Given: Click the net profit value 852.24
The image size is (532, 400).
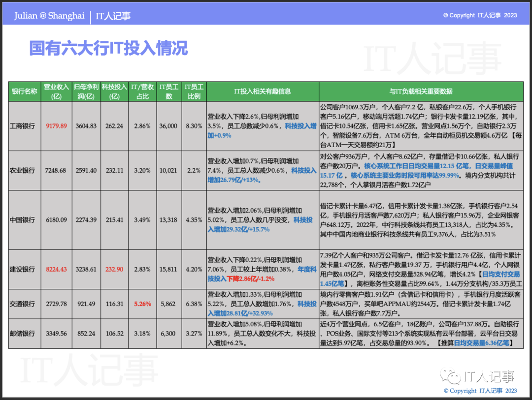Looking at the screenshot, I should 86,334.
